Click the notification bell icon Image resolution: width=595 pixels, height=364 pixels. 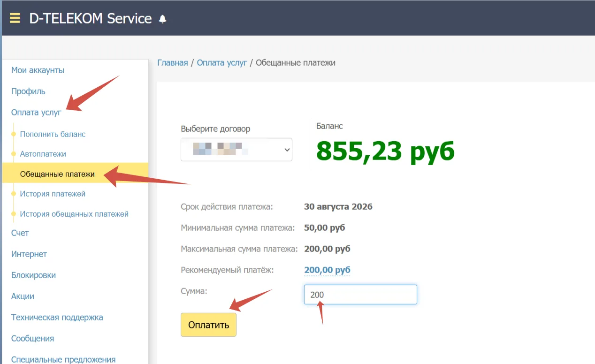click(163, 19)
